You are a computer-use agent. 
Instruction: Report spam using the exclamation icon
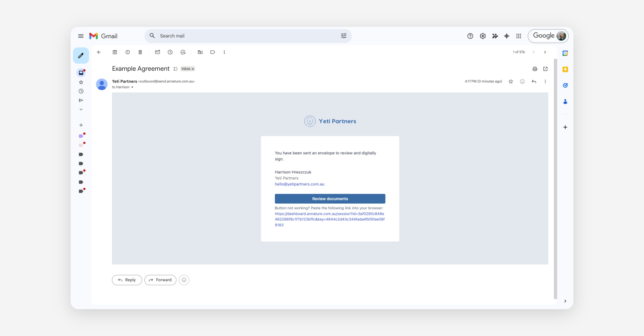point(128,52)
